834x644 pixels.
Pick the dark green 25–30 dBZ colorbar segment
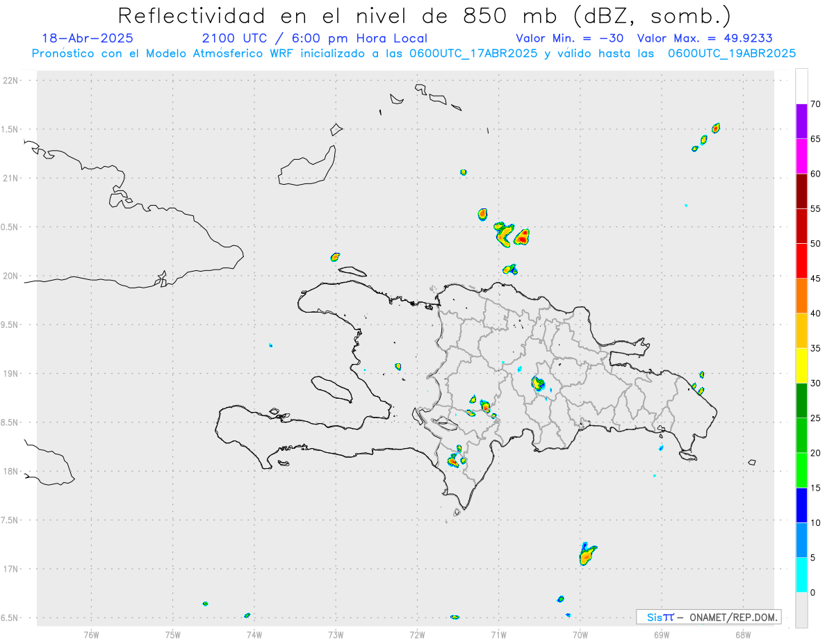click(801, 401)
